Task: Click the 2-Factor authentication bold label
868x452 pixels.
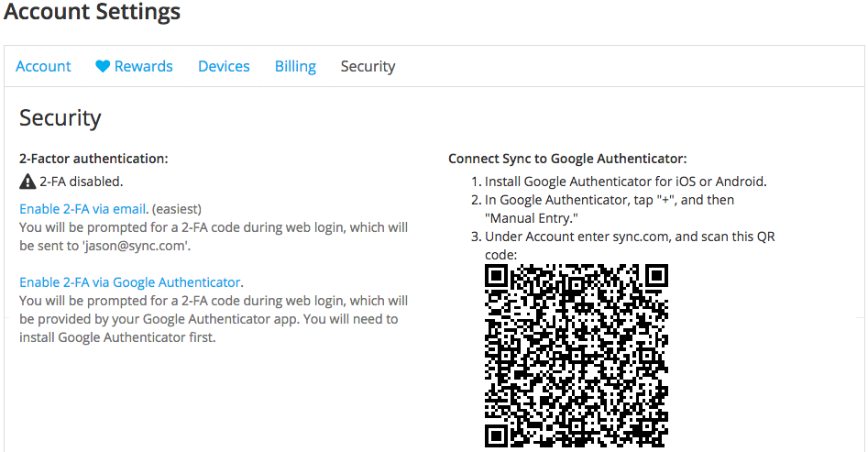Action: pos(93,159)
